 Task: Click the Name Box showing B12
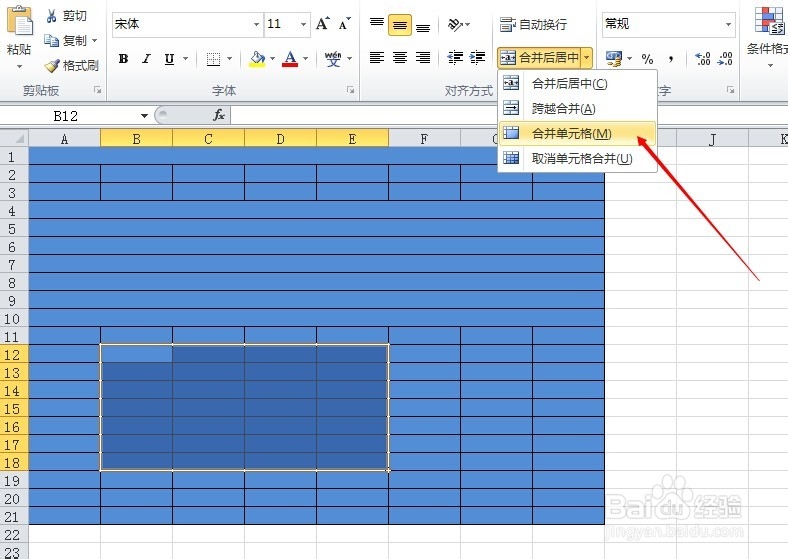68,116
